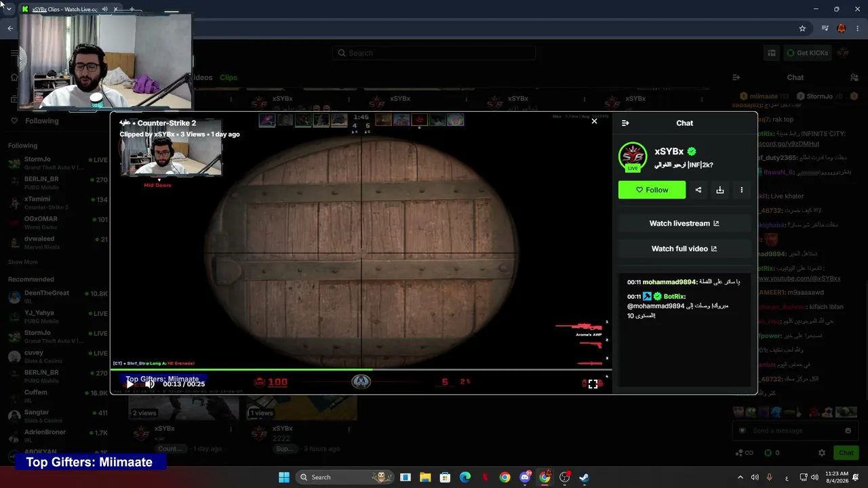The height and width of the screenshot is (488, 868).
Task: Open the clip's three-dot more options menu
Action: click(742, 190)
